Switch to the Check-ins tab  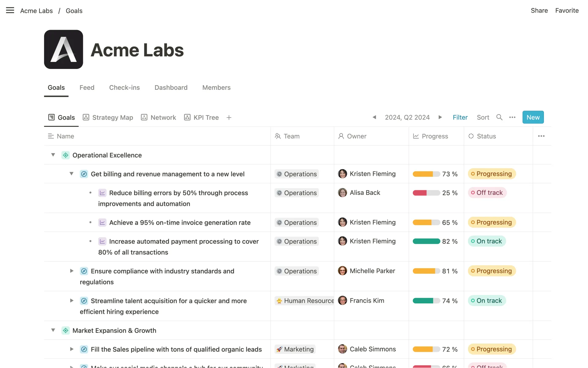pyautogui.click(x=124, y=88)
